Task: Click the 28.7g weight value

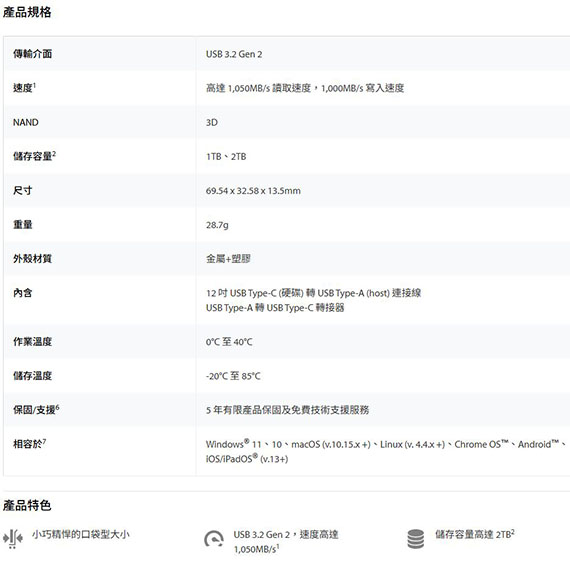Action: click(217, 225)
